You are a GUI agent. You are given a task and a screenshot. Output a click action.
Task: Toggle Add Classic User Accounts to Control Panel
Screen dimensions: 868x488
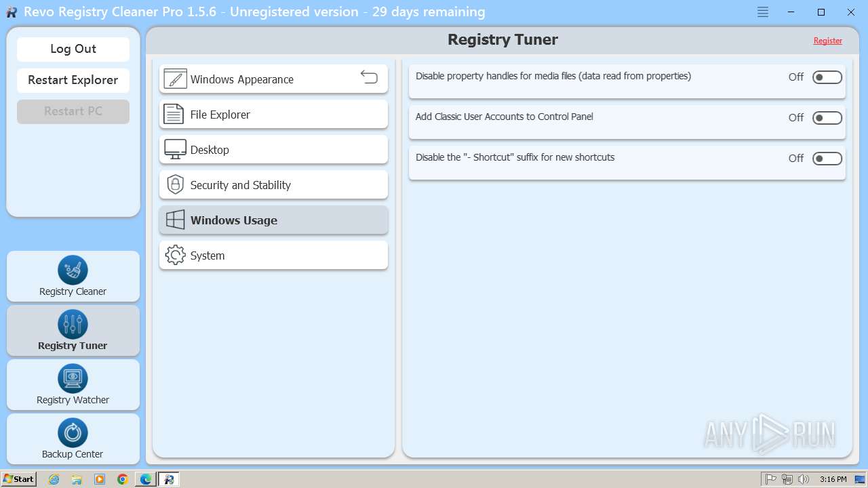tap(827, 118)
